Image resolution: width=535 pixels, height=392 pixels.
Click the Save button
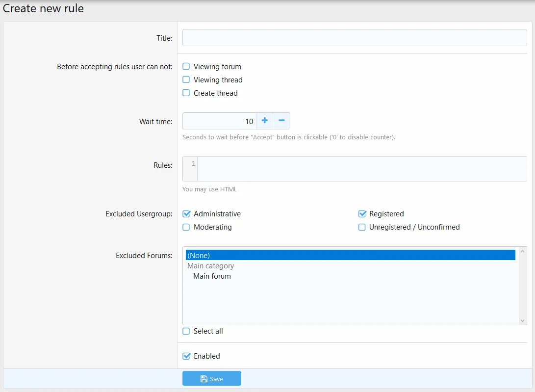pyautogui.click(x=211, y=378)
